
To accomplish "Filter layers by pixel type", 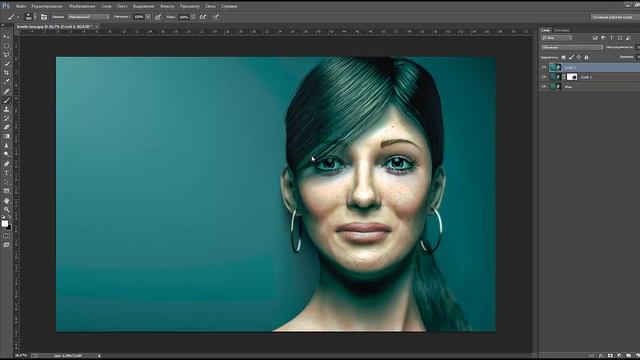I will [x=595, y=38].
